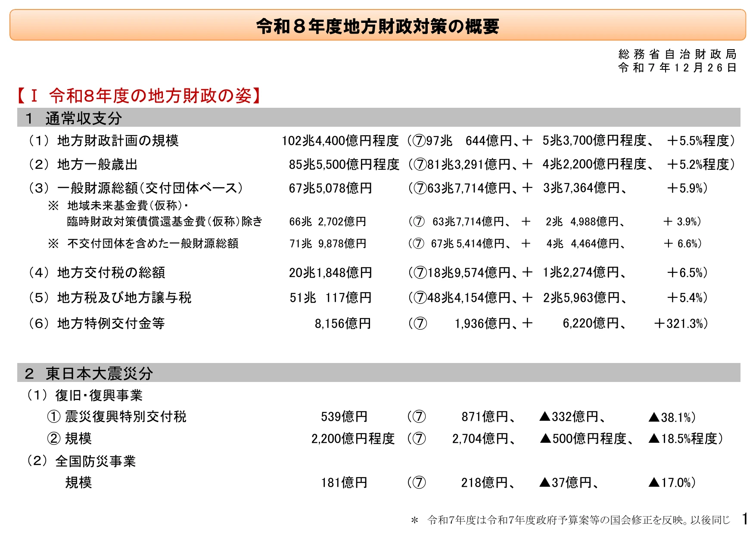Click the title 令和8年度地方財政対策の概要
Image resolution: width=756 pixels, height=535 pixels.
pos(377,26)
